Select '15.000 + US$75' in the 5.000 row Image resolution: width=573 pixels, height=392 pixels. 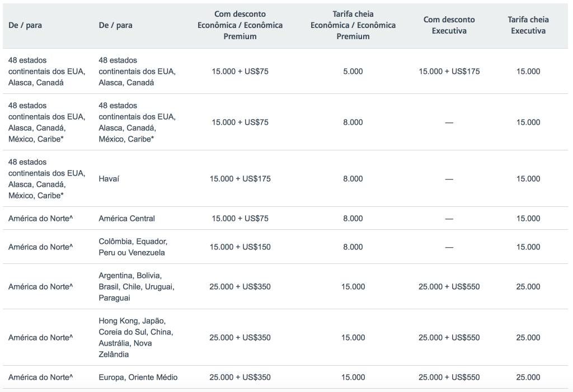point(239,71)
